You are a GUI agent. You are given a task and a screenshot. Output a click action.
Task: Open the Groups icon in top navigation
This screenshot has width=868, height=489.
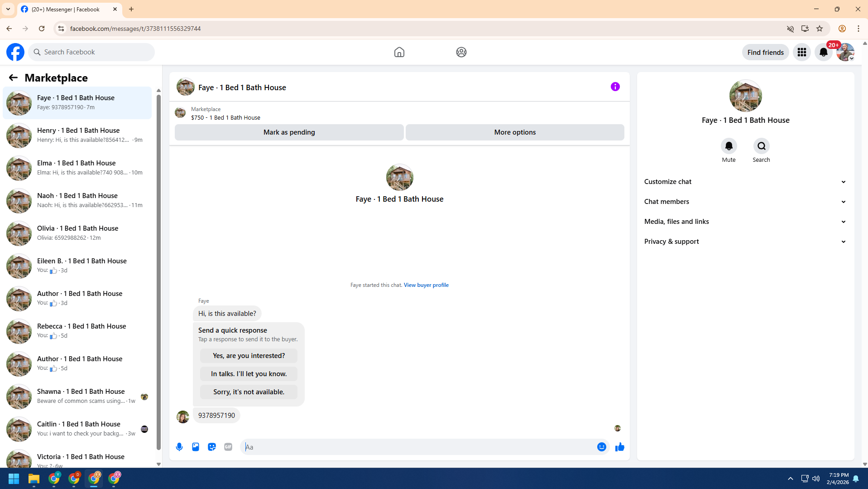click(x=461, y=52)
